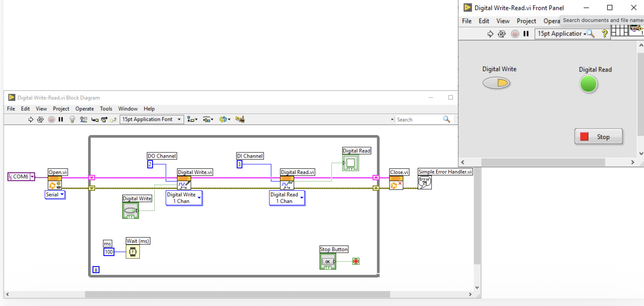
Task: Click Run arrow in Front Panel toolbar
Action: [x=490, y=34]
